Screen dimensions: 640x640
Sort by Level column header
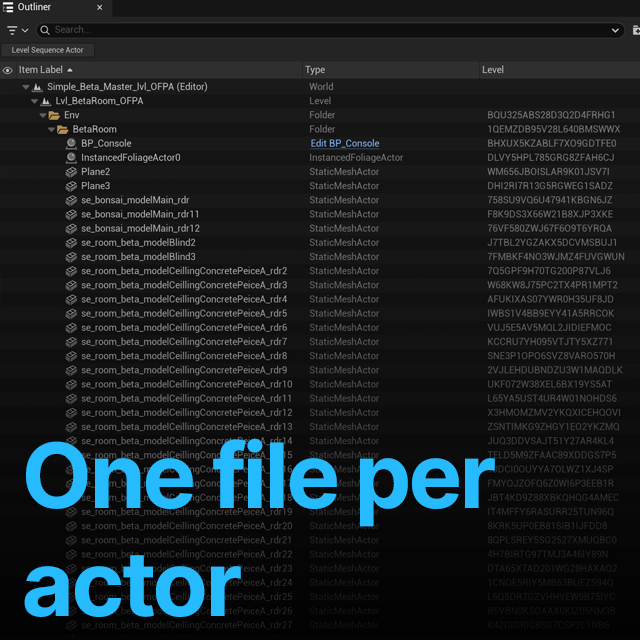click(x=493, y=70)
